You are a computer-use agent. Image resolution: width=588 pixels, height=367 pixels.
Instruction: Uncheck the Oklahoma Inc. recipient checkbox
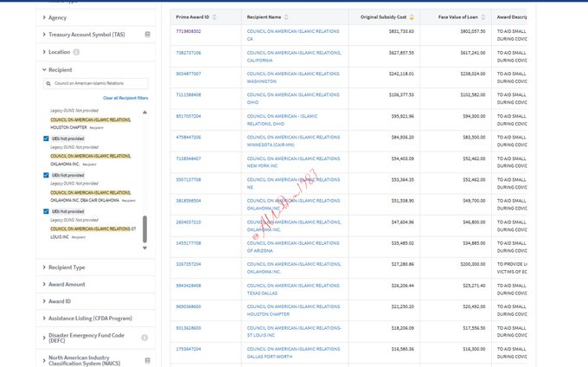pos(46,138)
